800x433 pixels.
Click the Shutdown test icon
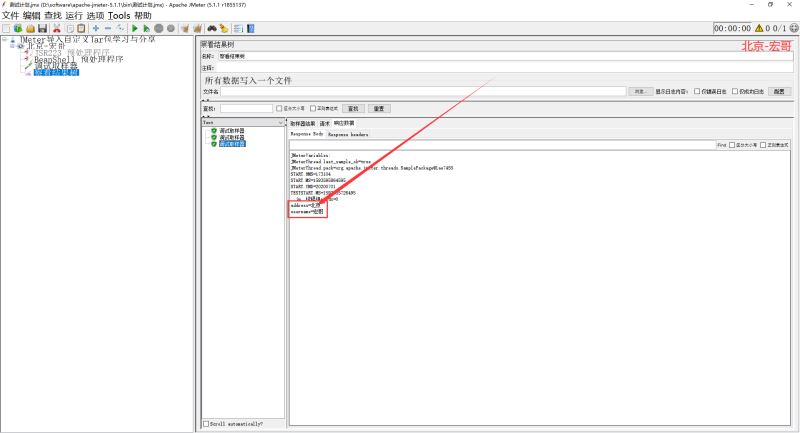click(x=171, y=29)
